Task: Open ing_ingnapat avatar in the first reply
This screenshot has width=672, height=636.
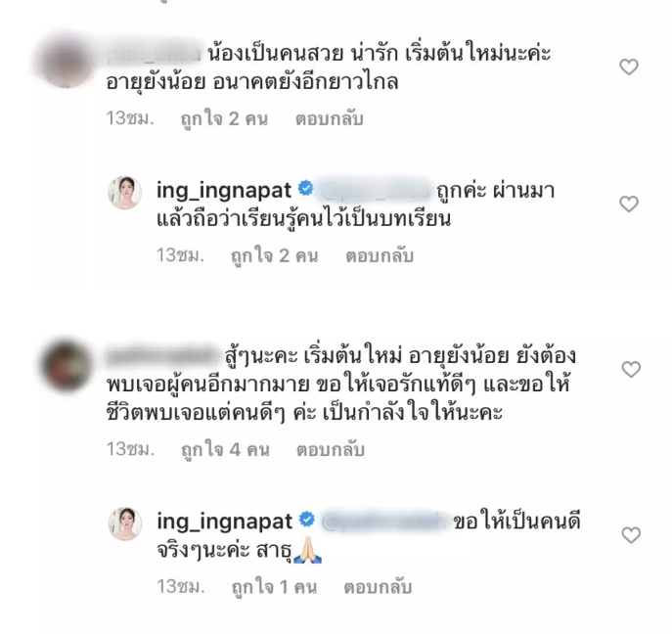Action: point(124,193)
